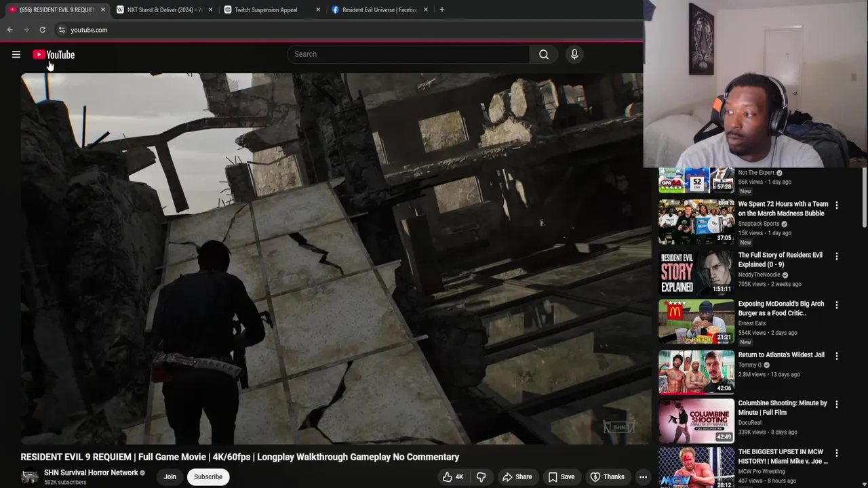The width and height of the screenshot is (868, 488).
Task: Start voice search with the microphone
Action: pyautogui.click(x=574, y=54)
